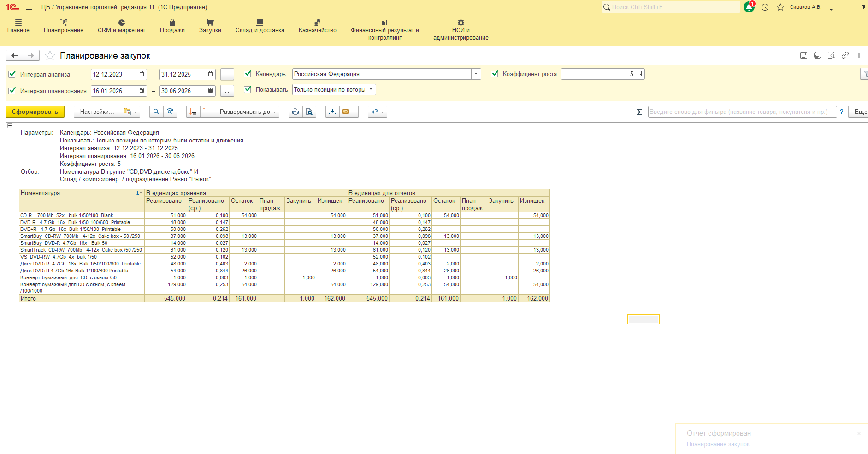Viewport: 868px width, 454px height.
Task: Click the Sigma sum icon
Action: pyautogui.click(x=639, y=112)
